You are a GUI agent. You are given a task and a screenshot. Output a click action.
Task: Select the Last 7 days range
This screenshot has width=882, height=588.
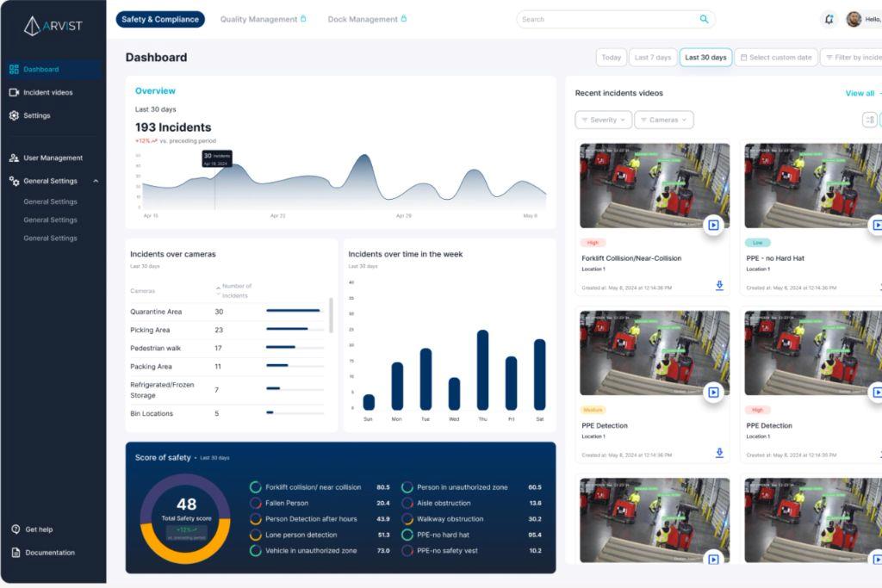tap(653, 58)
